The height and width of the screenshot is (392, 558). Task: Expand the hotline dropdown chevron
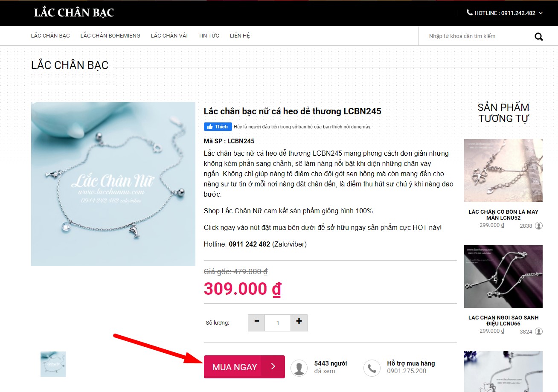(541, 13)
